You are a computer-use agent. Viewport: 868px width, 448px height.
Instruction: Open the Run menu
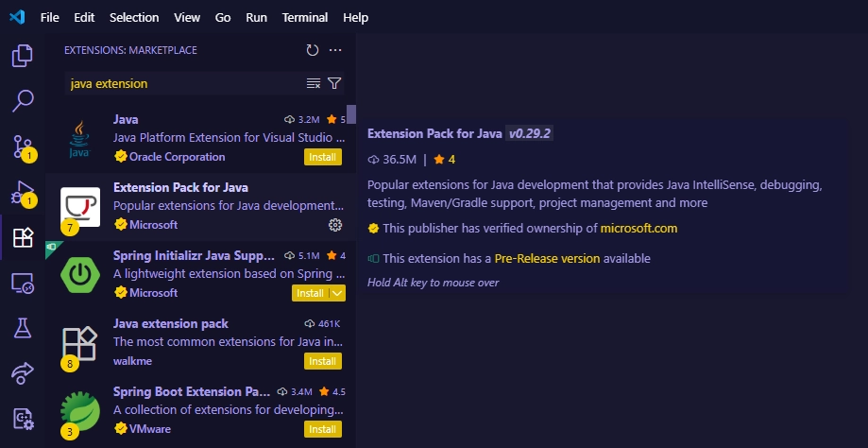pyautogui.click(x=256, y=17)
